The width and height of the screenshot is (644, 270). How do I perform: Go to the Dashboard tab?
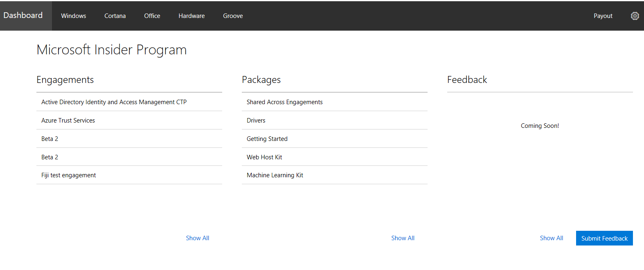pos(26,16)
